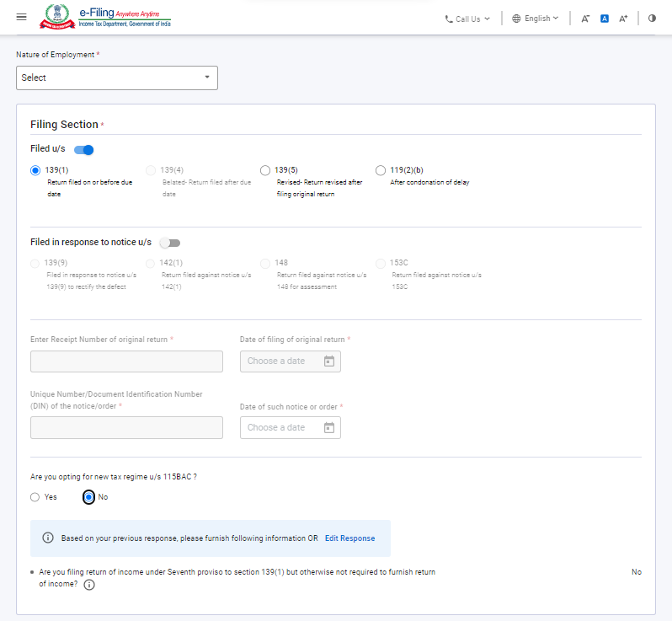Select Yes for new tax regime 115BAC

point(35,497)
